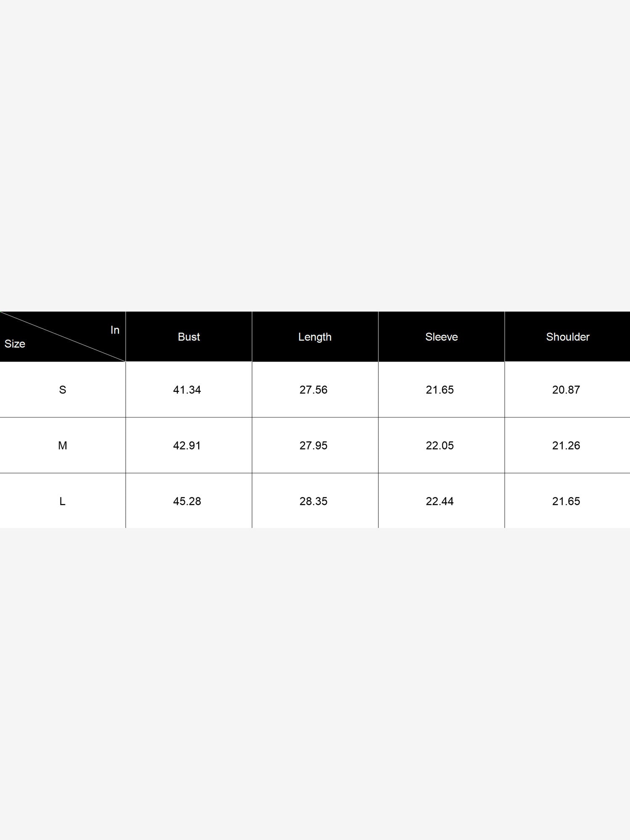The height and width of the screenshot is (840, 630).
Task: Click the 41.34 bust value
Action: 187,390
